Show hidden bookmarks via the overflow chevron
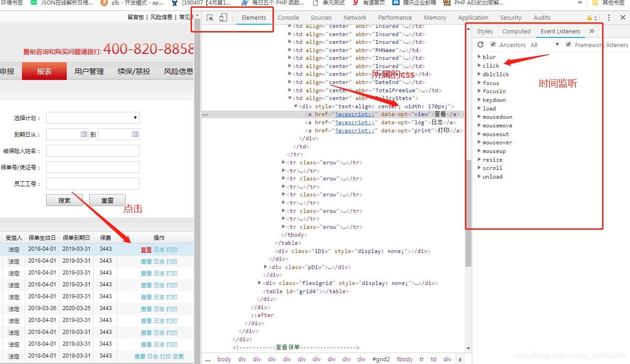The height and width of the screenshot is (364, 630). [x=580, y=2]
